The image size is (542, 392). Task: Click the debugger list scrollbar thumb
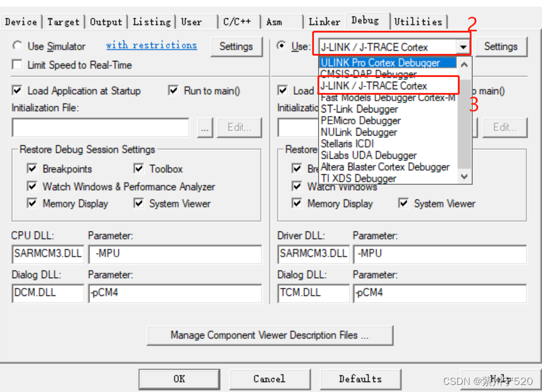click(x=464, y=124)
